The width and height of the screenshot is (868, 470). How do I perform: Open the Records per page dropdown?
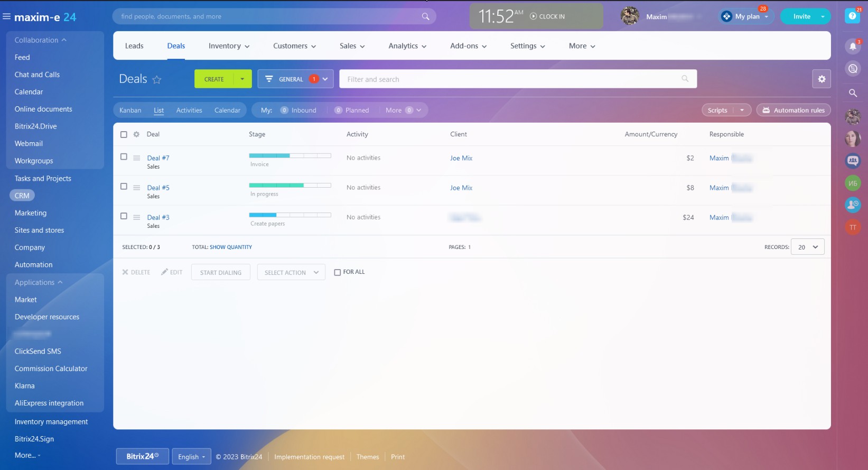click(807, 247)
